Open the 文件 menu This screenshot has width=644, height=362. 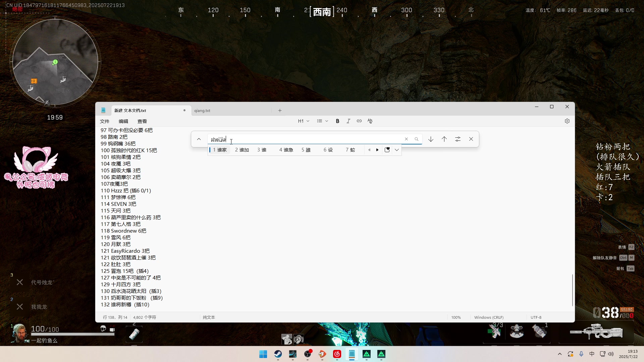pos(105,121)
